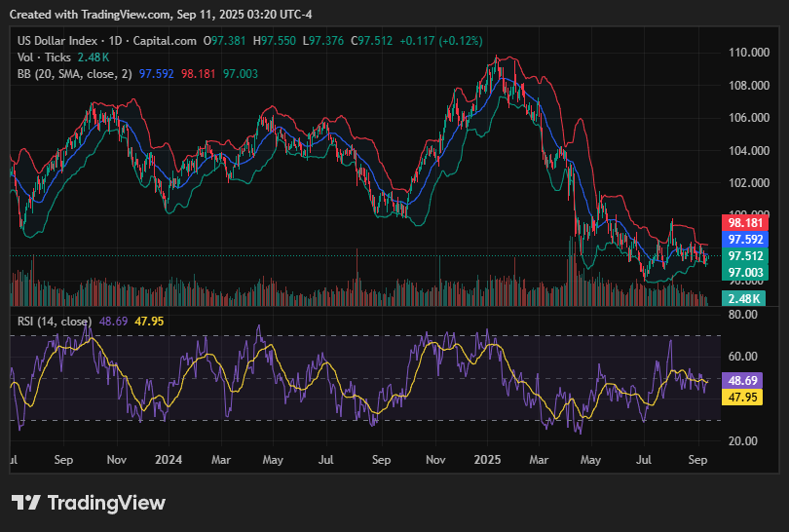Click the high value H97.550
The image size is (789, 532).
275,41
